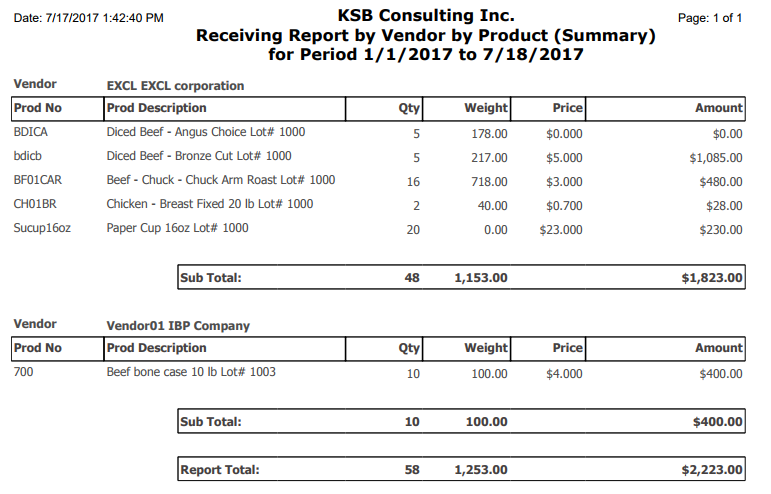Image resolution: width=771 pixels, height=494 pixels.
Task: Click the Diced Beef - Bronze Cut description
Action: (199, 156)
